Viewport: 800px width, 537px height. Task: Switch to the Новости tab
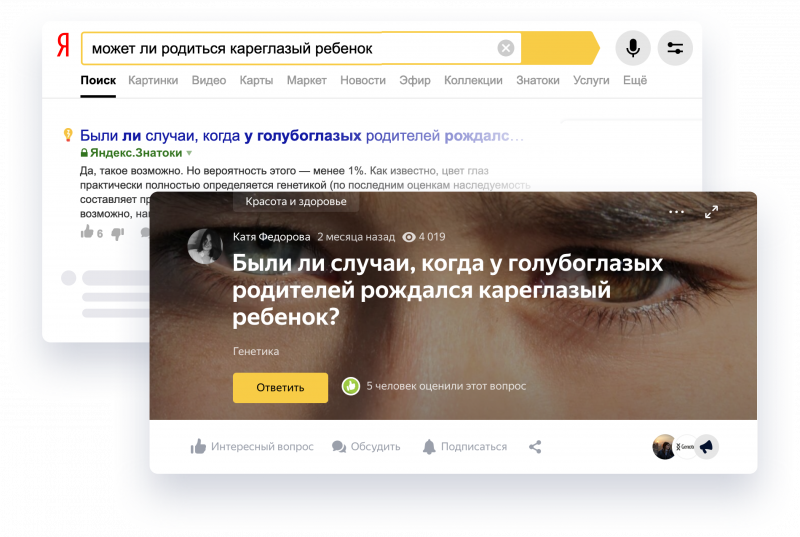tap(362, 80)
